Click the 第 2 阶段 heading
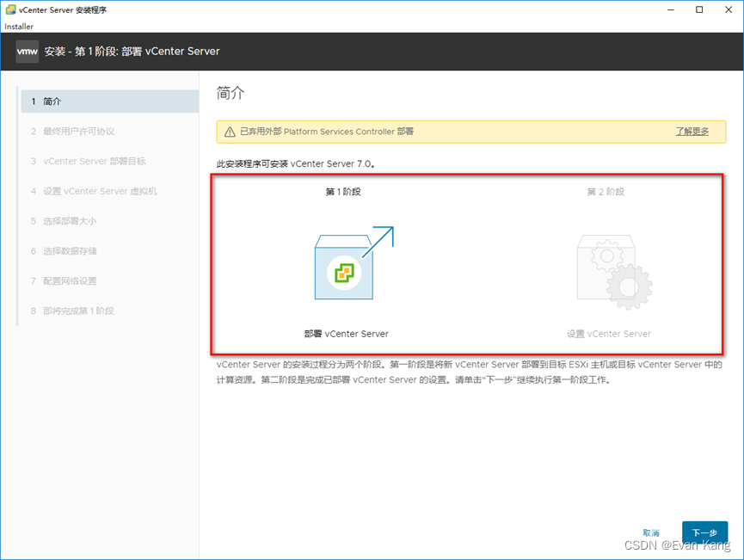This screenshot has width=744, height=560. point(606,192)
